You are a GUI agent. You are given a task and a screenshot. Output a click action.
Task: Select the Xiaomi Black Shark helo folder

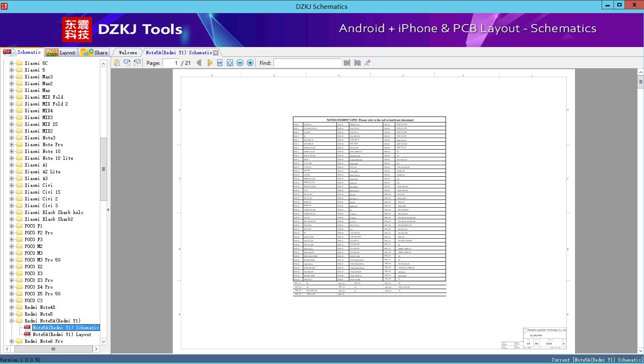[54, 212]
